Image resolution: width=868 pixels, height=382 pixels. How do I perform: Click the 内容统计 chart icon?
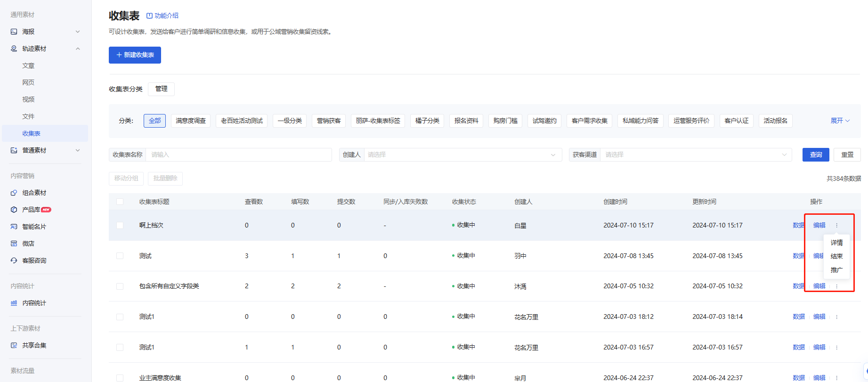(x=14, y=303)
